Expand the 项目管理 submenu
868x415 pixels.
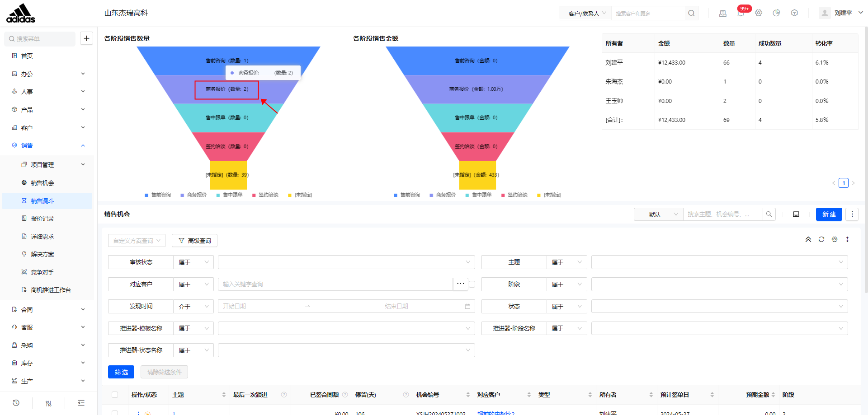pyautogui.click(x=48, y=165)
